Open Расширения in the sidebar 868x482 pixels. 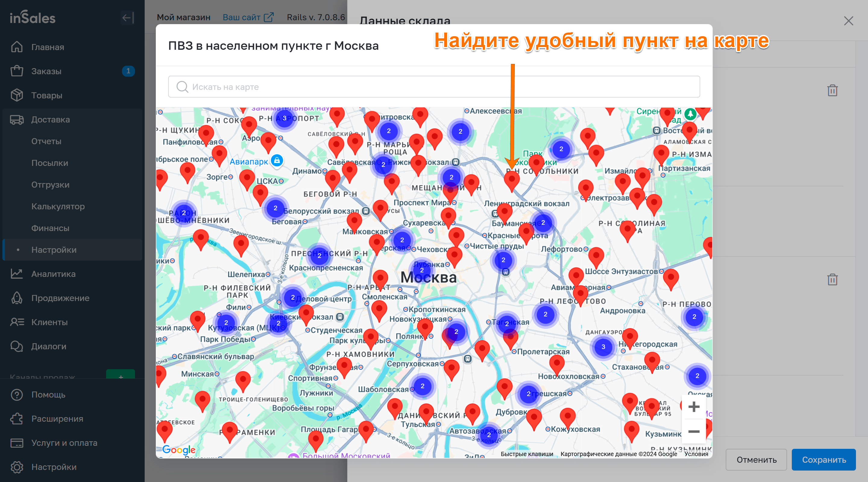click(57, 419)
